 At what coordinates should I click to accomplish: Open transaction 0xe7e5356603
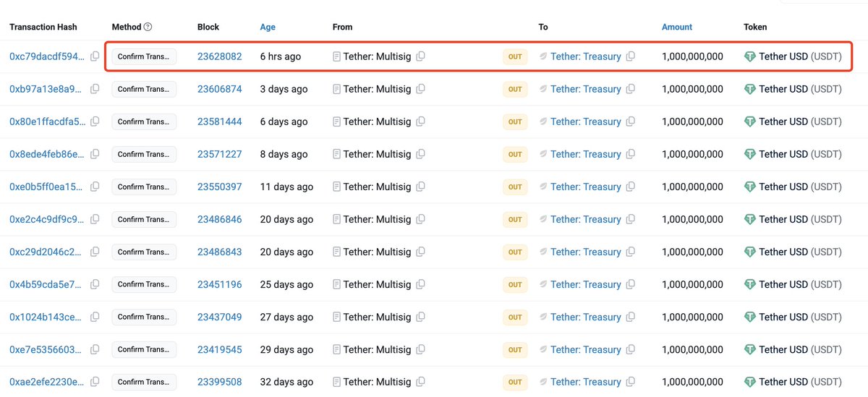click(x=47, y=349)
